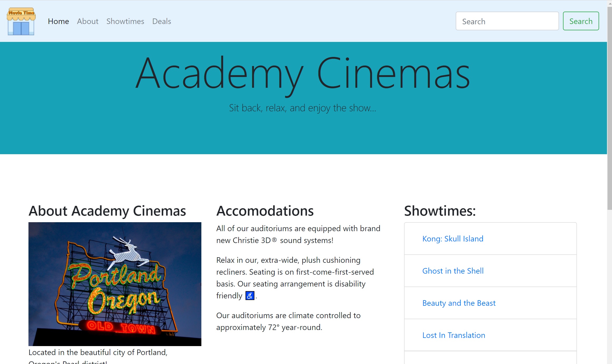Click the Portland Oregon sign photo
612x364 pixels.
(x=115, y=284)
